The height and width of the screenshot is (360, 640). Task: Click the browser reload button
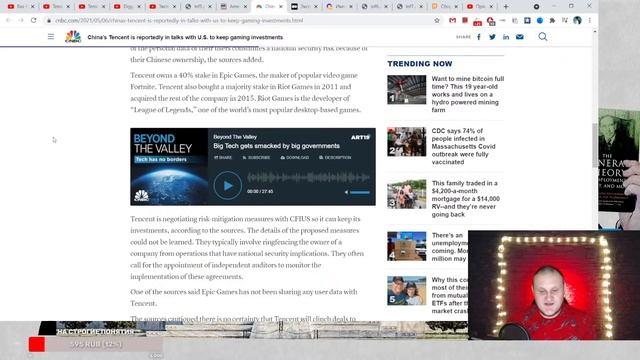point(33,20)
